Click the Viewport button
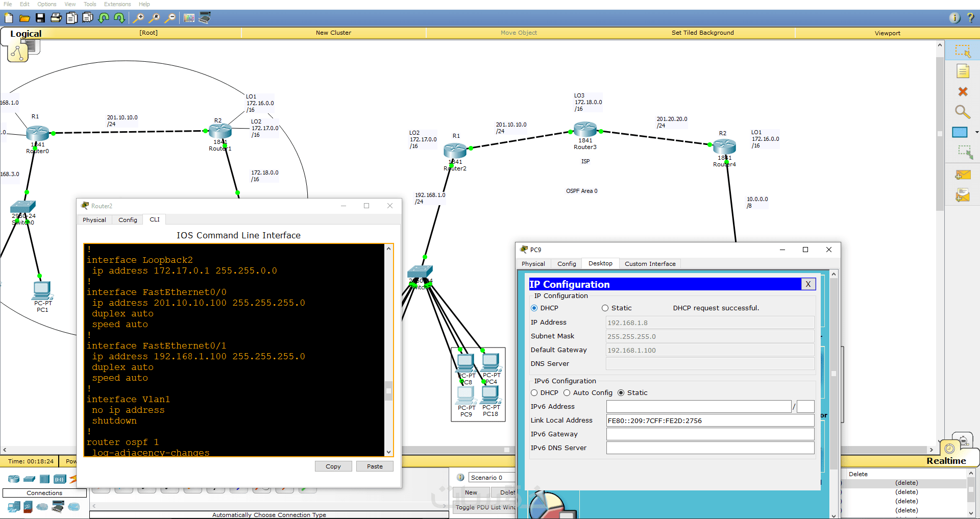Image resolution: width=980 pixels, height=519 pixels. [x=887, y=33]
